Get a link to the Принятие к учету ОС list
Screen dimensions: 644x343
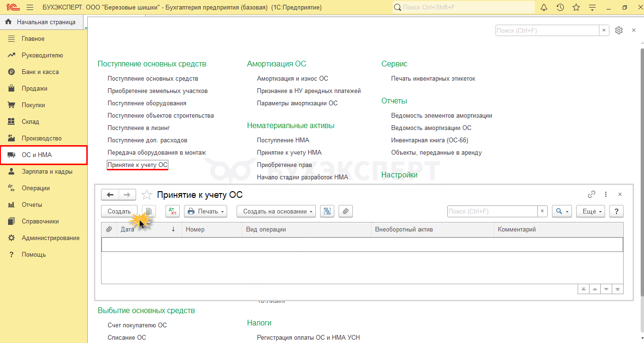point(591,195)
